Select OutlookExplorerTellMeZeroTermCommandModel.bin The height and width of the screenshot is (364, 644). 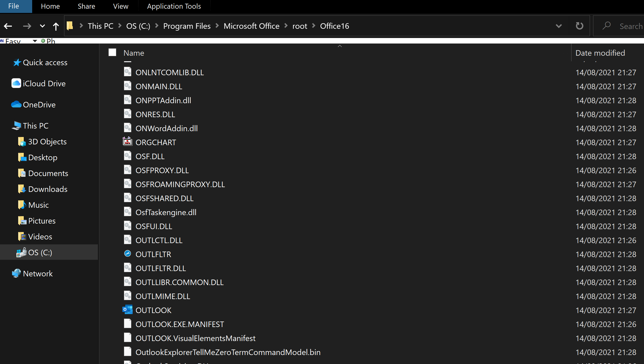(228, 352)
